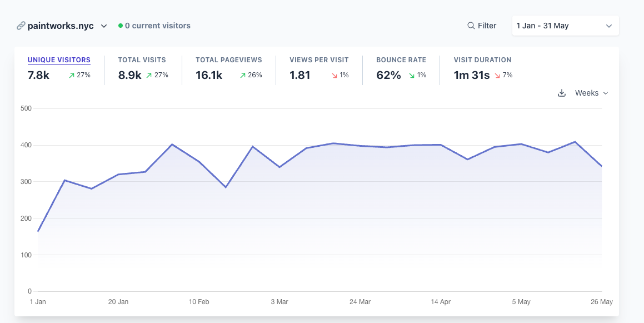Select the Views Per Visit metric
The height and width of the screenshot is (323, 644).
click(319, 60)
